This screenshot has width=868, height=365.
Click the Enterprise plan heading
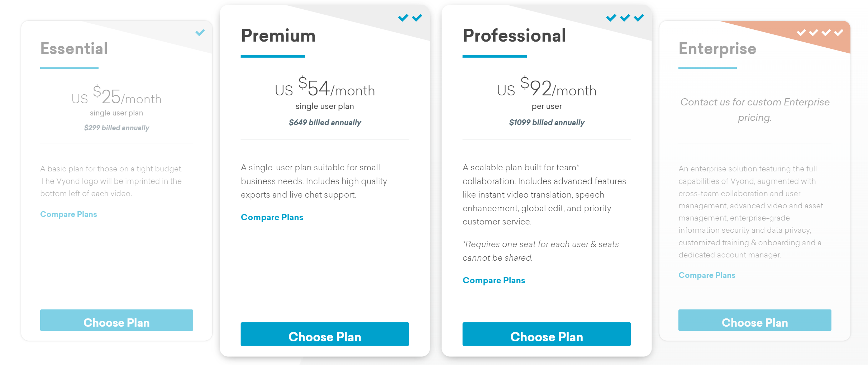(x=717, y=49)
